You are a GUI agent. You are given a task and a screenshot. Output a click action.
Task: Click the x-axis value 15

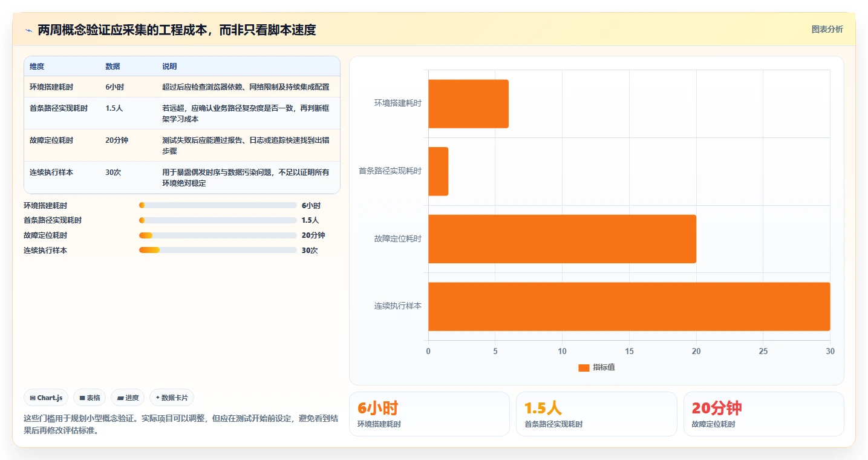pos(629,352)
